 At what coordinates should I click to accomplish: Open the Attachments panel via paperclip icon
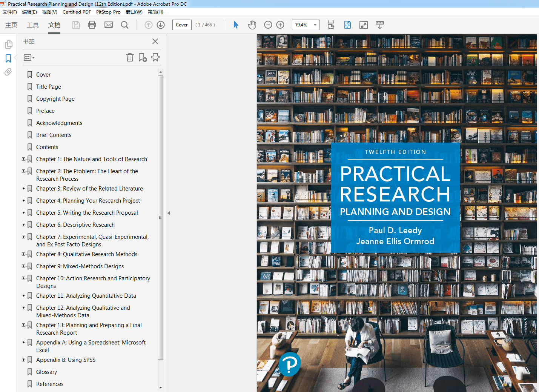coord(8,72)
